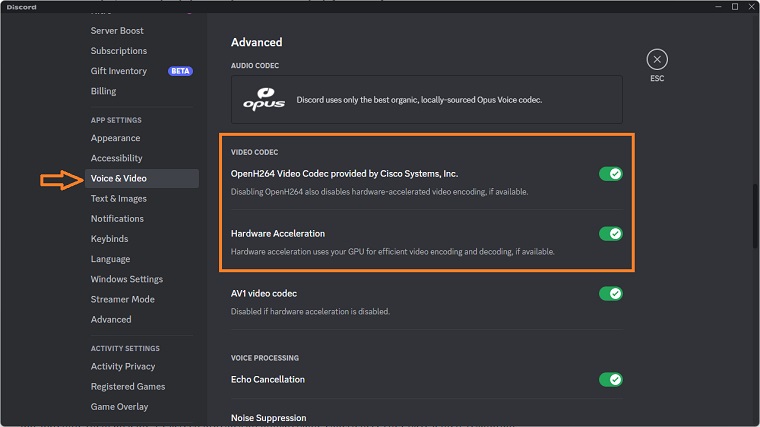760x427 pixels.
Task: Open Registered Games page
Action: tap(128, 387)
